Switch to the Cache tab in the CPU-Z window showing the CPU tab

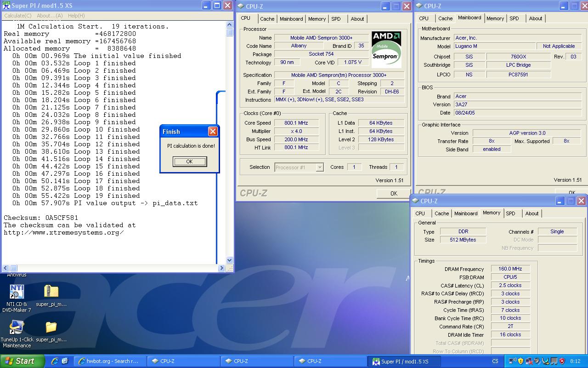tap(267, 19)
